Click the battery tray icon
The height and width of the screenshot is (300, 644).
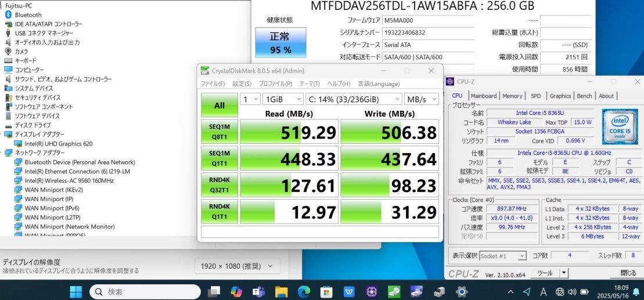(x=584, y=292)
